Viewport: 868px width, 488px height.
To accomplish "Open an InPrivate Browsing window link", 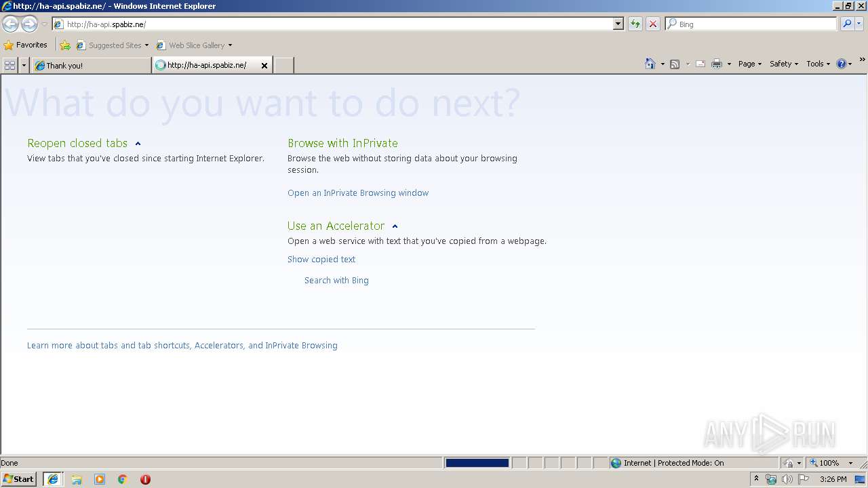I will pyautogui.click(x=358, y=193).
